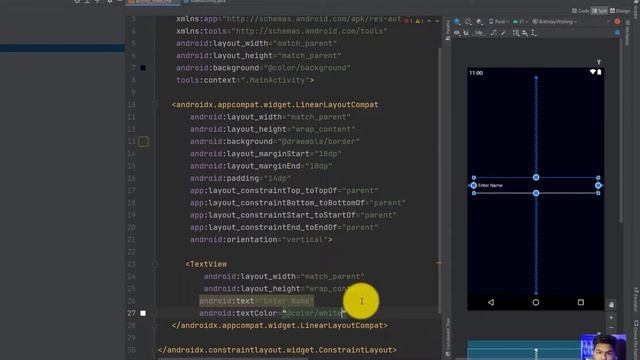Click the android:background @drawable/border line
640x360 pixels.
tap(275, 141)
